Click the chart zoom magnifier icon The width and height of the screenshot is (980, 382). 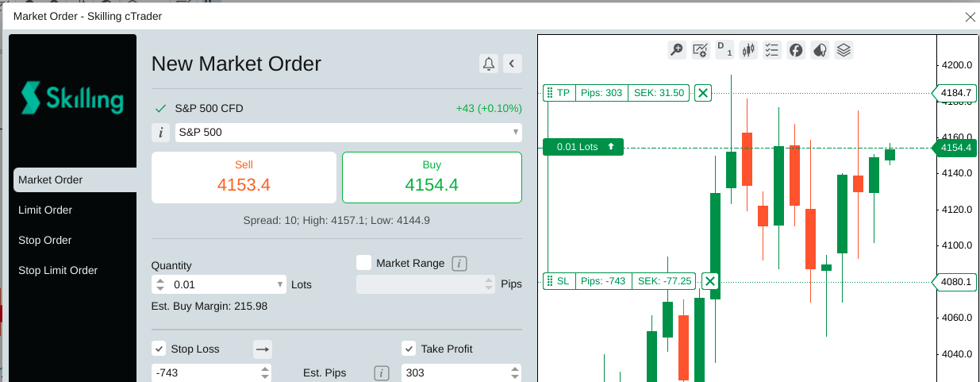click(676, 50)
